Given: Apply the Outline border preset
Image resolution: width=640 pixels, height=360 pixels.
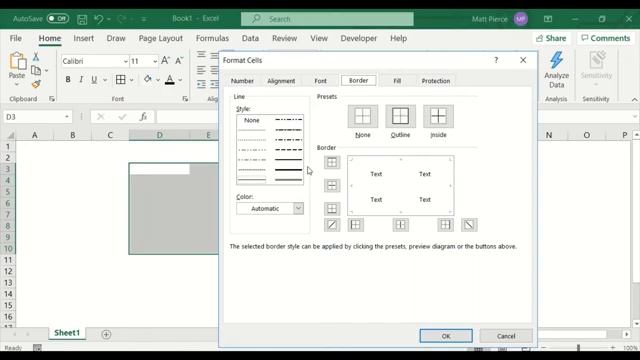Looking at the screenshot, I should [x=400, y=116].
